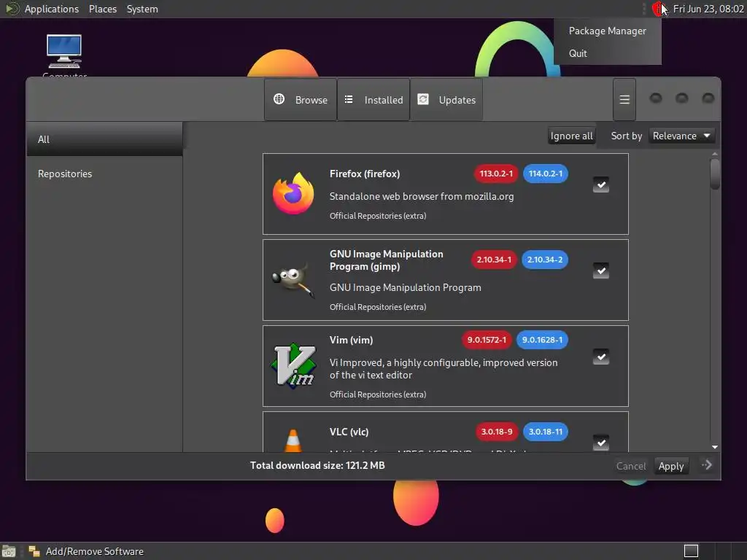Click the GIMP mascot icon
The width and height of the screenshot is (747, 560).
tap(293, 281)
